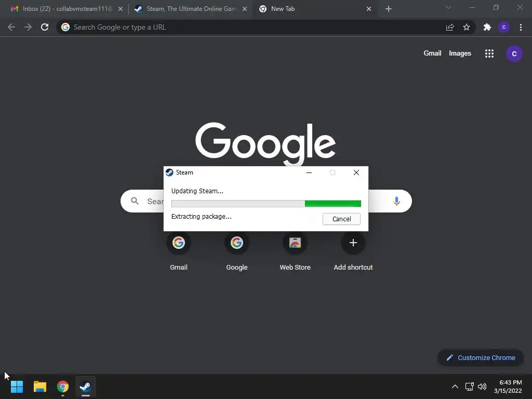Open the Chrome extensions puzzle icon
Screen dimensions: 532x399
(x=487, y=27)
